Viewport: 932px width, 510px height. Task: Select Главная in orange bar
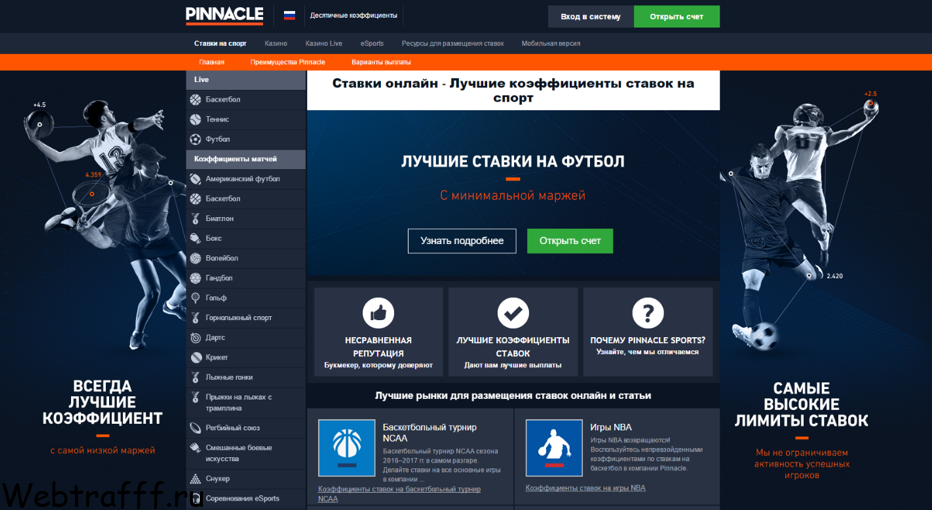tap(212, 62)
